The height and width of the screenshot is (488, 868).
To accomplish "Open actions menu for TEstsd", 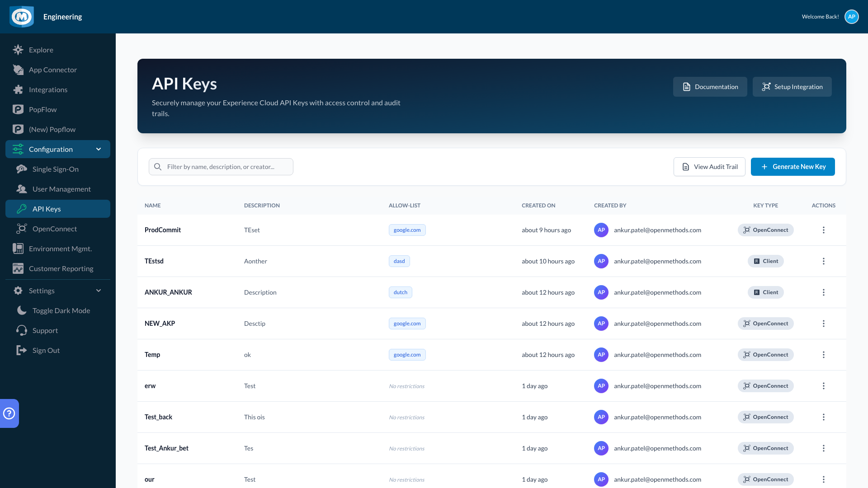I will 824,261.
